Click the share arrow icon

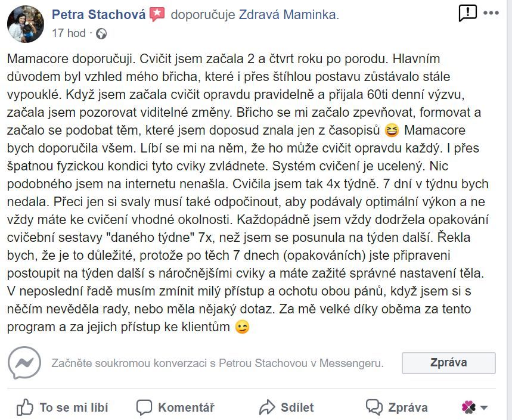tap(268, 407)
